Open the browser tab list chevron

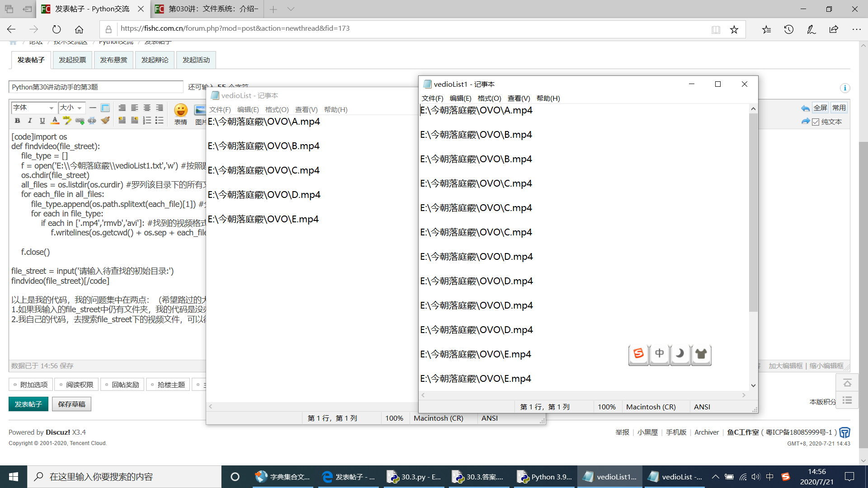coord(291,9)
